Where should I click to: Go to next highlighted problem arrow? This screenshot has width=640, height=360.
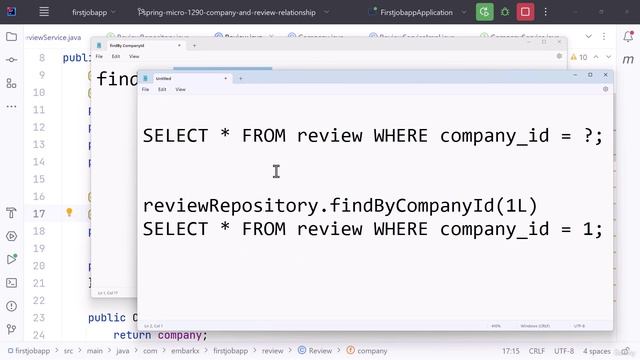609,57
